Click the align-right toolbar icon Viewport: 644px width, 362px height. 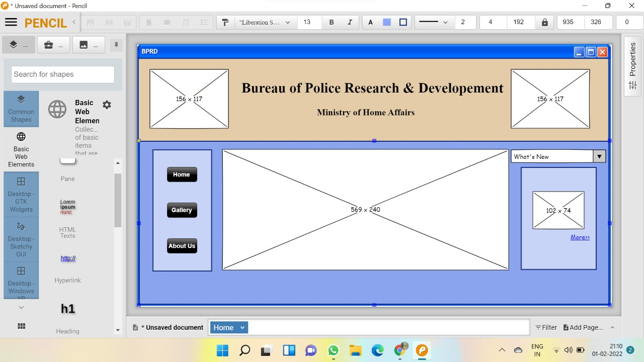(x=127, y=22)
